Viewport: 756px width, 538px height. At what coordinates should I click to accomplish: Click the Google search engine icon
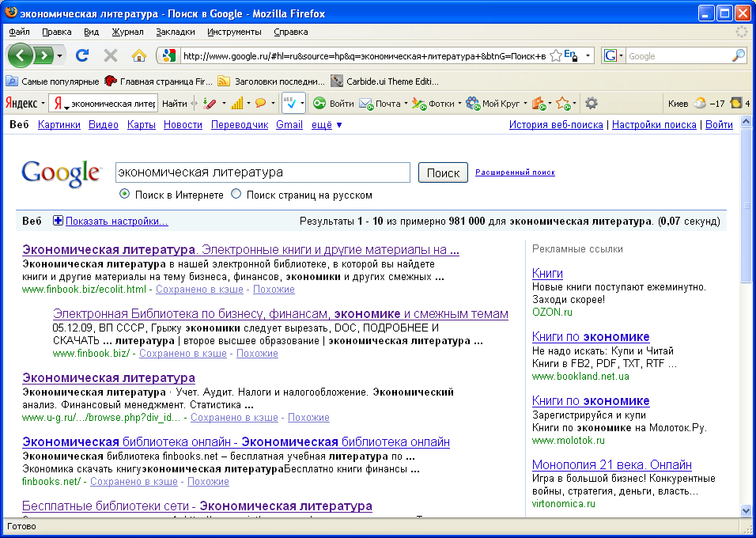point(610,56)
